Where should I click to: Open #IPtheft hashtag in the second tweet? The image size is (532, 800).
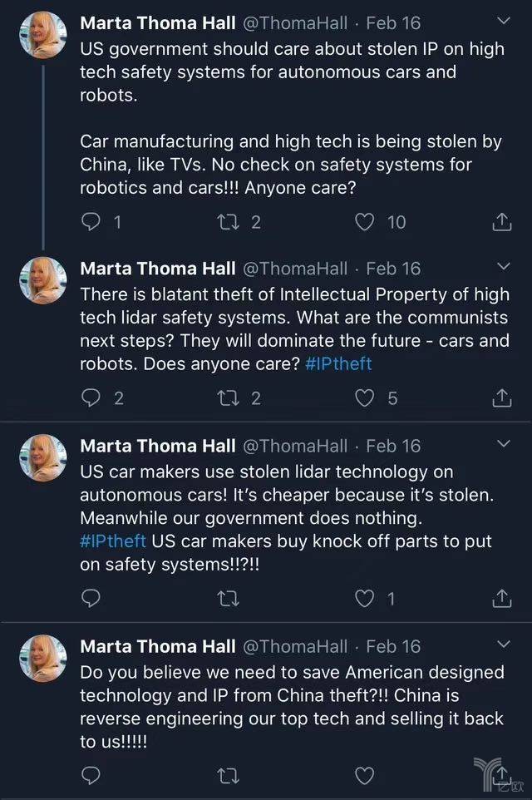coord(337,364)
